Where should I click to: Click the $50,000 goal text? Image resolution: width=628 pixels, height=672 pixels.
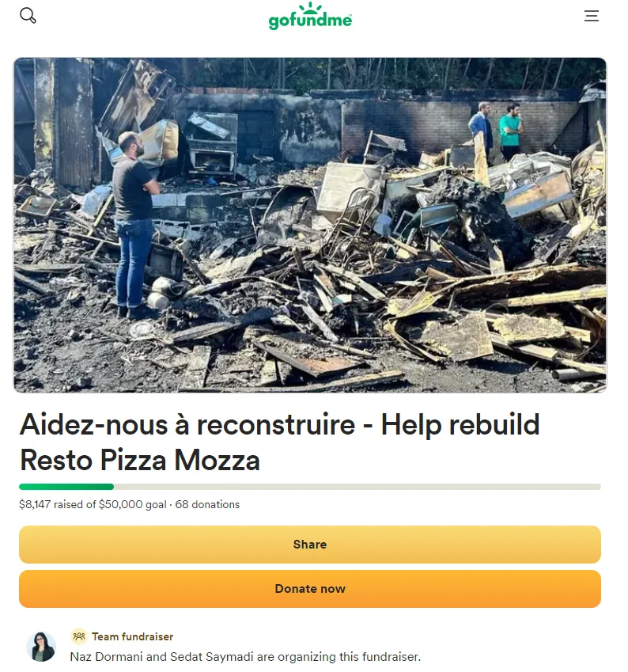(x=132, y=504)
